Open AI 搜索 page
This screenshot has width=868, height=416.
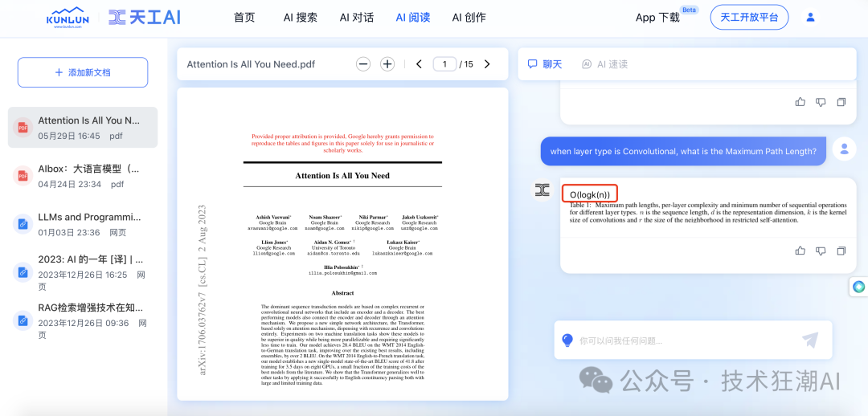[x=301, y=17]
